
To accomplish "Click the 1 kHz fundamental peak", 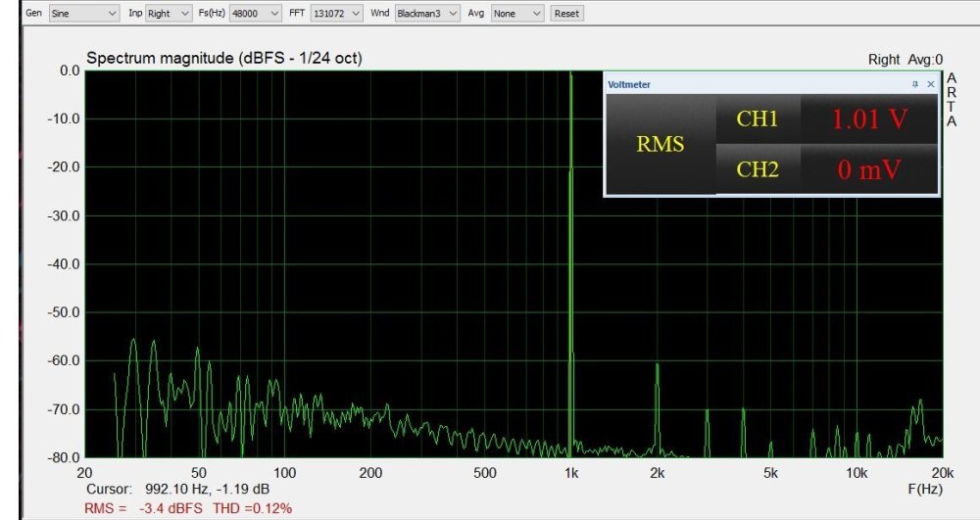I will (570, 78).
